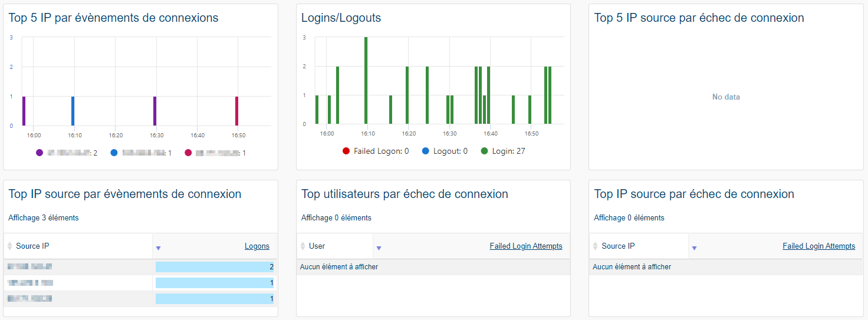Click sort arrows beside Source IP in logons table
Image resolution: width=868 pixels, height=320 pixels.
pyautogui.click(x=9, y=246)
